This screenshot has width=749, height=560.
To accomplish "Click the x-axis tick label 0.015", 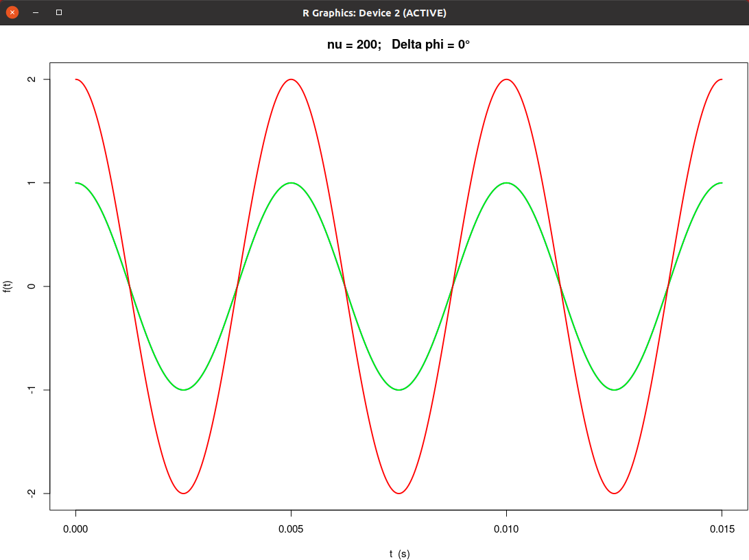I will point(722,529).
